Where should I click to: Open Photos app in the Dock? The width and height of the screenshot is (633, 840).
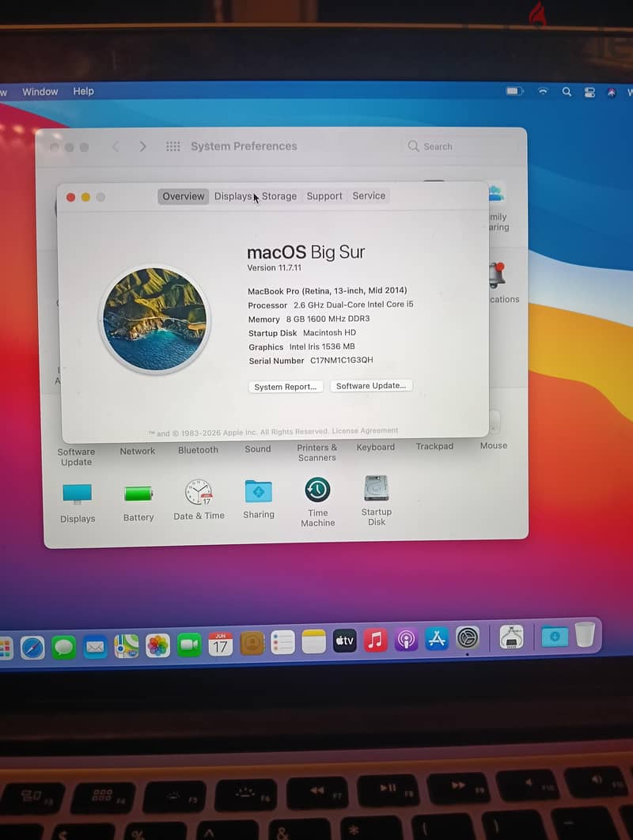coord(157,645)
